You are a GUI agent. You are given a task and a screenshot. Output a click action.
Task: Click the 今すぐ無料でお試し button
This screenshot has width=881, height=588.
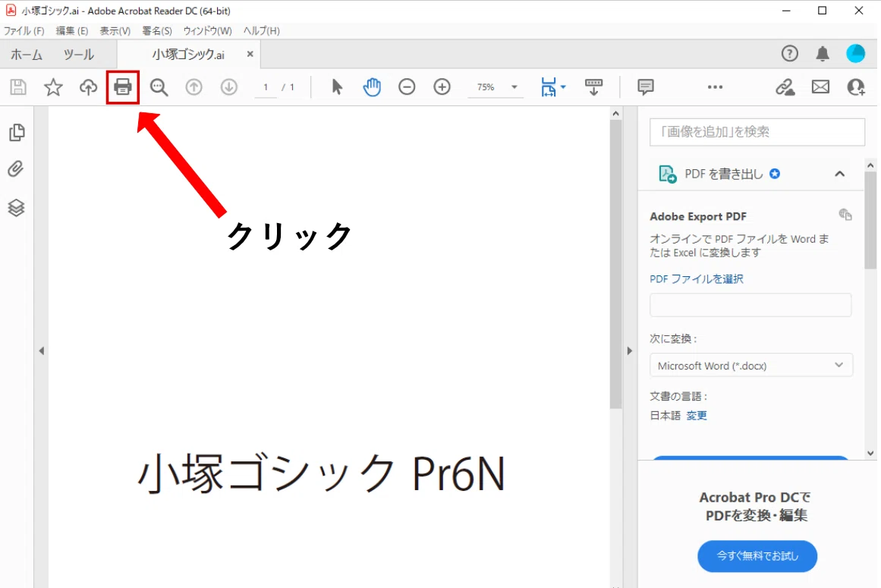pos(757,556)
